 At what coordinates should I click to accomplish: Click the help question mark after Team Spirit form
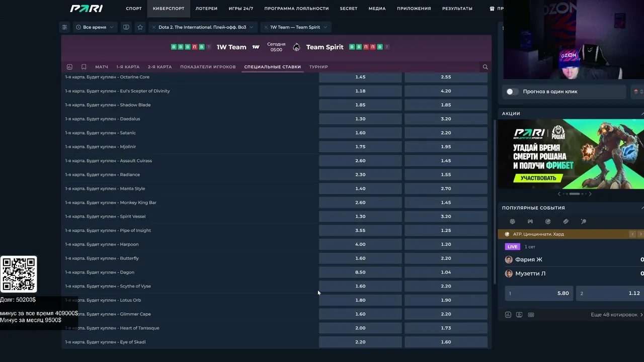click(386, 47)
